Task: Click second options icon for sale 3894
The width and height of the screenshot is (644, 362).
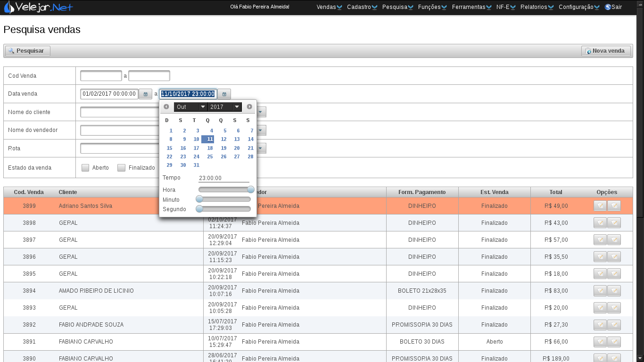Action: click(614, 291)
